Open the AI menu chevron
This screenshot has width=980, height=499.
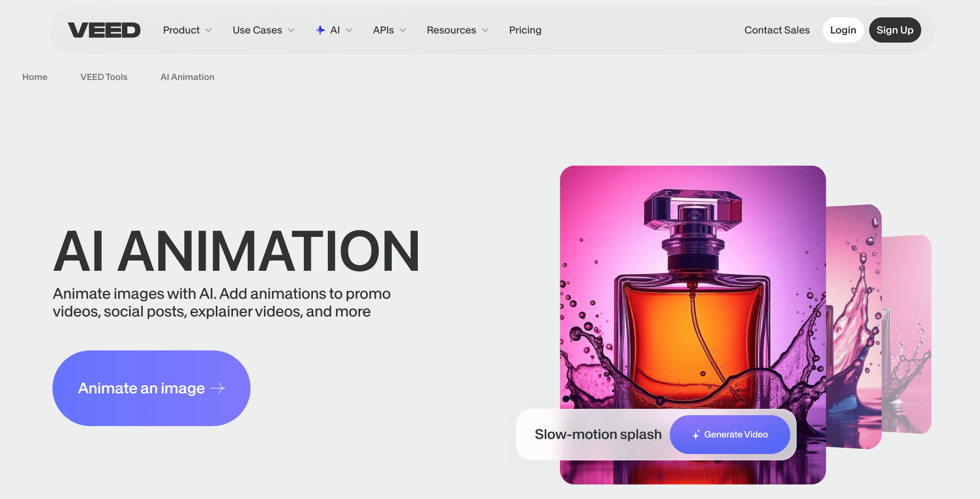[349, 30]
